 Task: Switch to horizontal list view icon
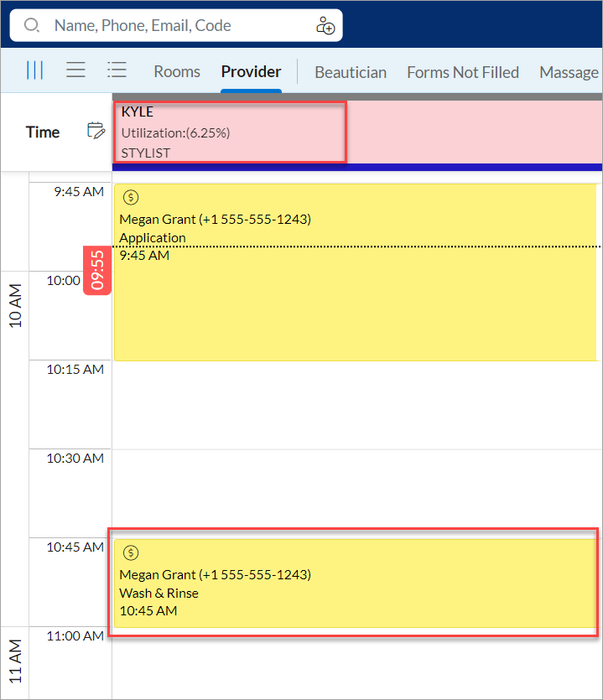point(76,70)
